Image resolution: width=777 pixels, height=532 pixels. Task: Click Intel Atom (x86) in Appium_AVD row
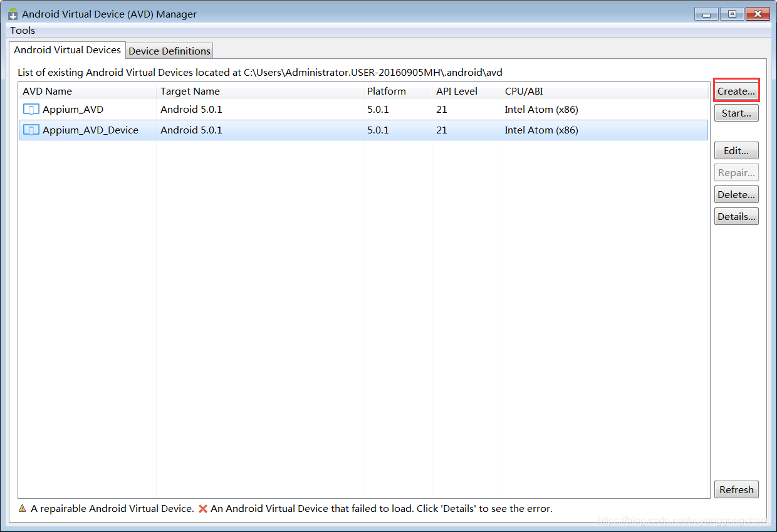pyautogui.click(x=541, y=110)
